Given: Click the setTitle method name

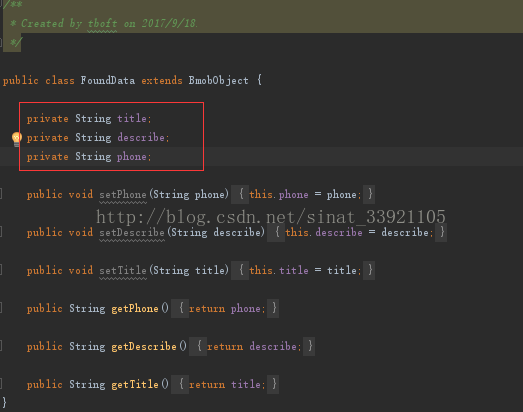Looking at the screenshot, I should [123, 270].
